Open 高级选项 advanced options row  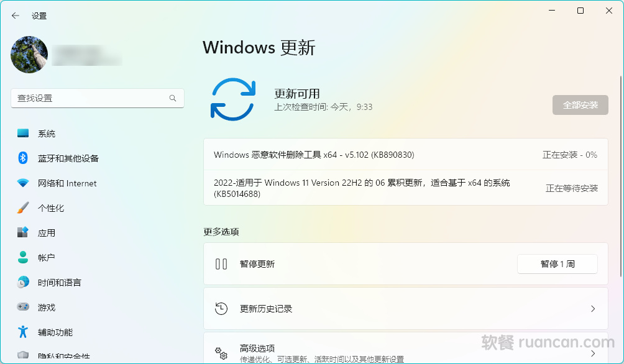[405, 352]
